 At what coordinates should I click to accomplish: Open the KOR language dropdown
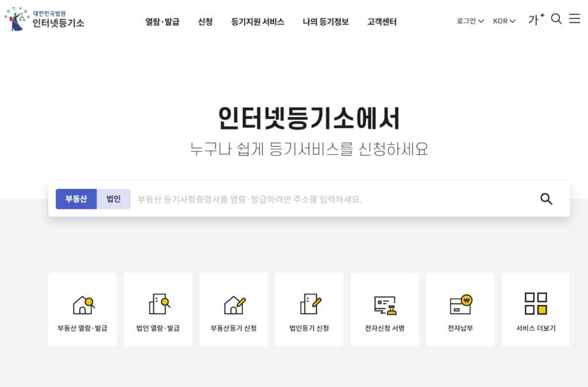(502, 21)
